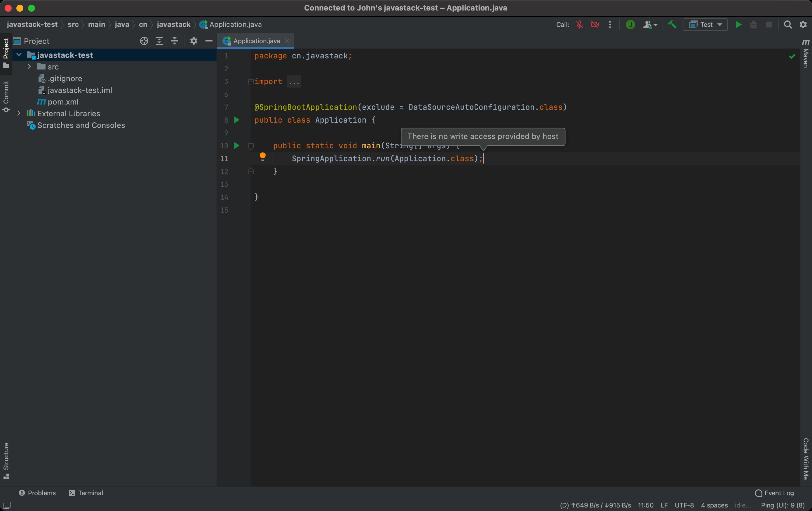Open the Maven side panel
The image size is (812, 511).
(x=806, y=53)
